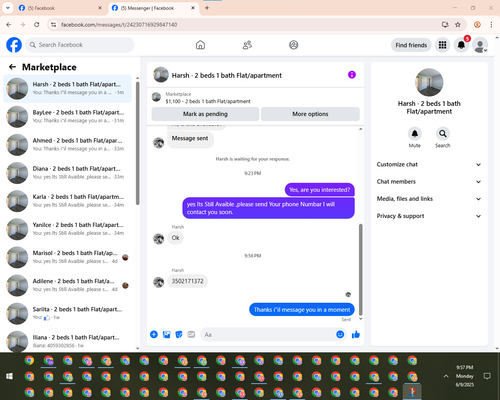Click the 'Yes, are you interested?' bubble

[x=319, y=190]
